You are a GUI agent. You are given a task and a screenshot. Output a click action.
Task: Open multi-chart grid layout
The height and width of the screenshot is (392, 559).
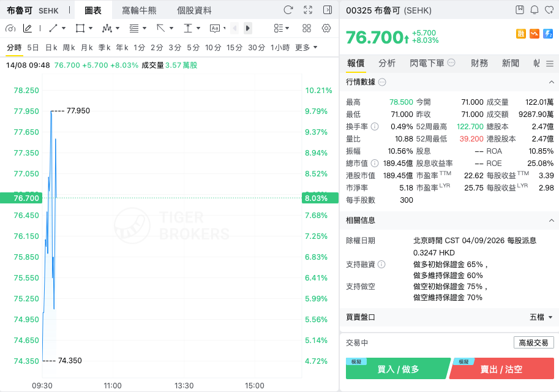(x=307, y=28)
